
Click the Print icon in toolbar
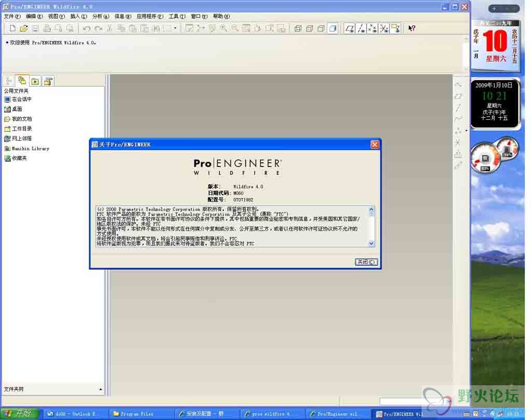(47, 29)
